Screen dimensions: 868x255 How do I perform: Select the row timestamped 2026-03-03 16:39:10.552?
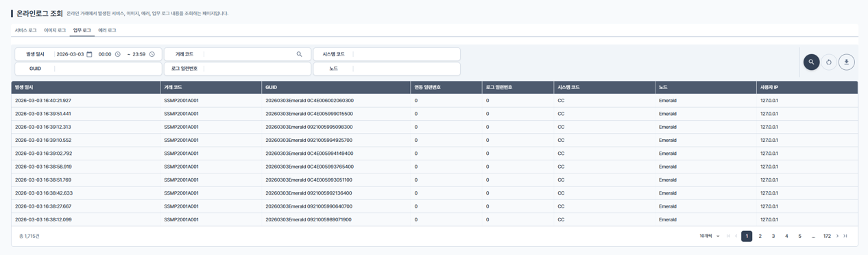(435, 140)
